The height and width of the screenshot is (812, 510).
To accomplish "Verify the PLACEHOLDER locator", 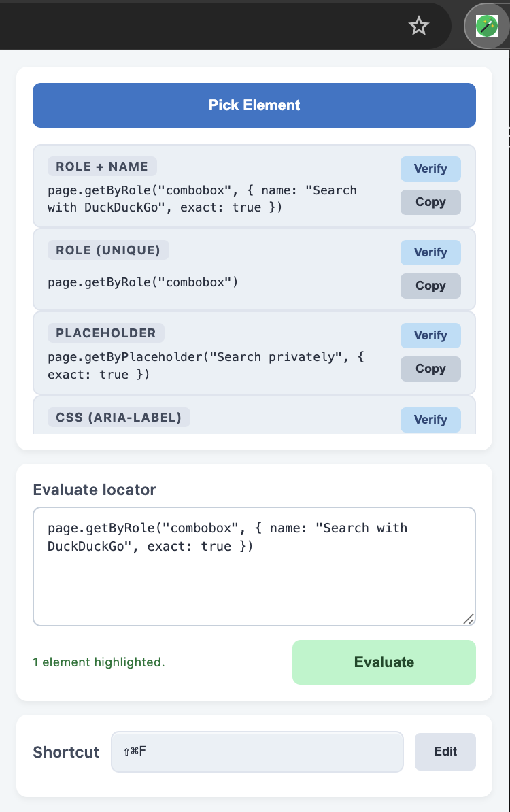I will 430,335.
